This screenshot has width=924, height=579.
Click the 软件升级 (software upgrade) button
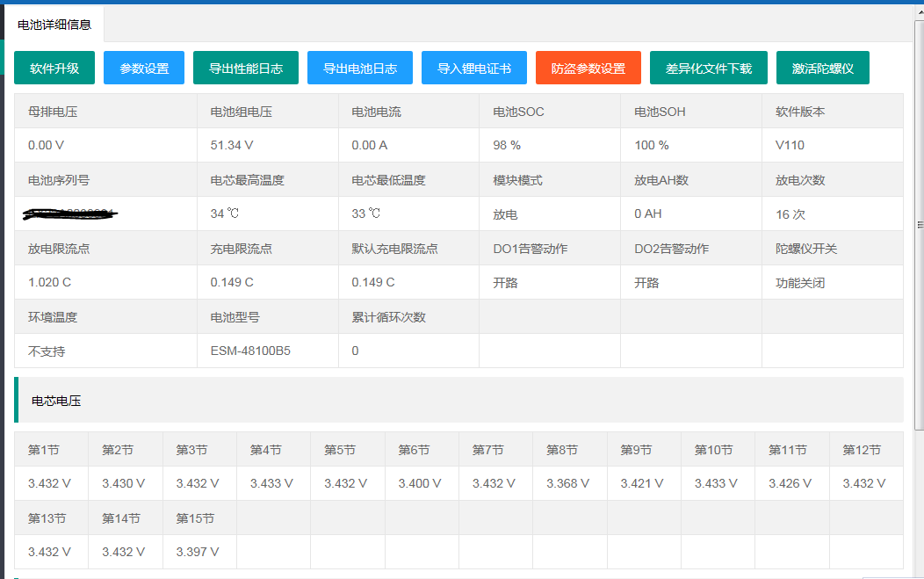[x=54, y=67]
